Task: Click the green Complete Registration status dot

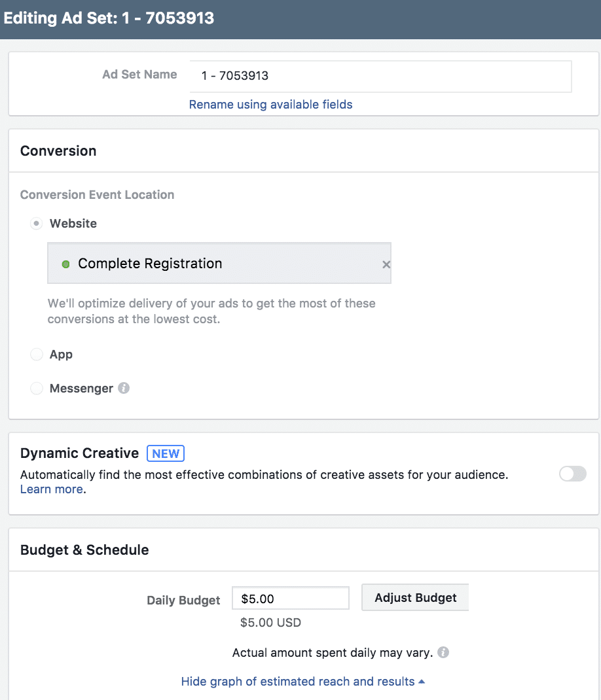Action: coord(65,264)
